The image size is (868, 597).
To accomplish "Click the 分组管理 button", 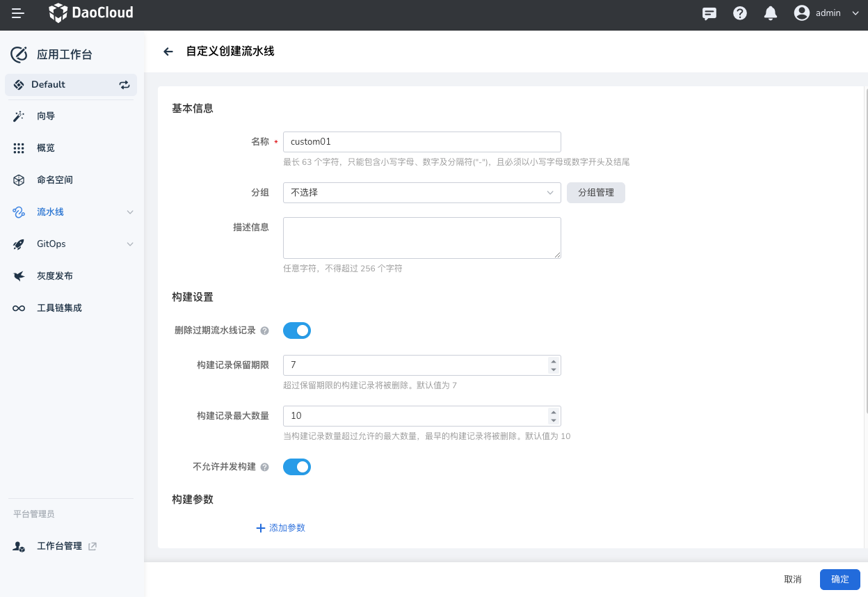I will [595, 193].
